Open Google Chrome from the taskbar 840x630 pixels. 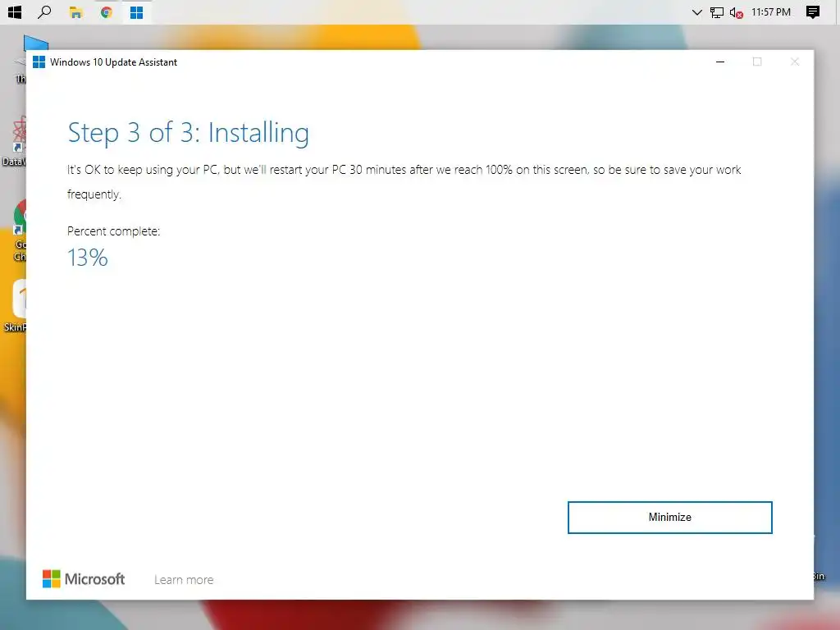(106, 11)
